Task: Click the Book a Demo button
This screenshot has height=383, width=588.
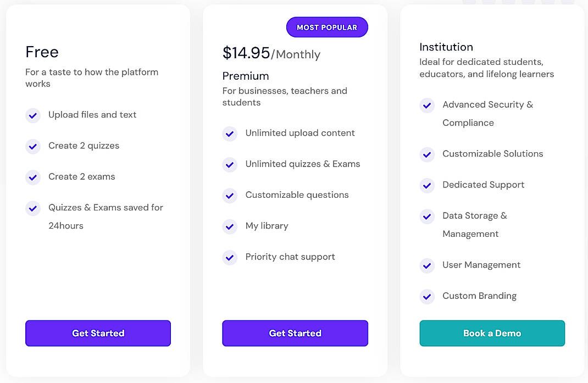Action: (x=492, y=333)
